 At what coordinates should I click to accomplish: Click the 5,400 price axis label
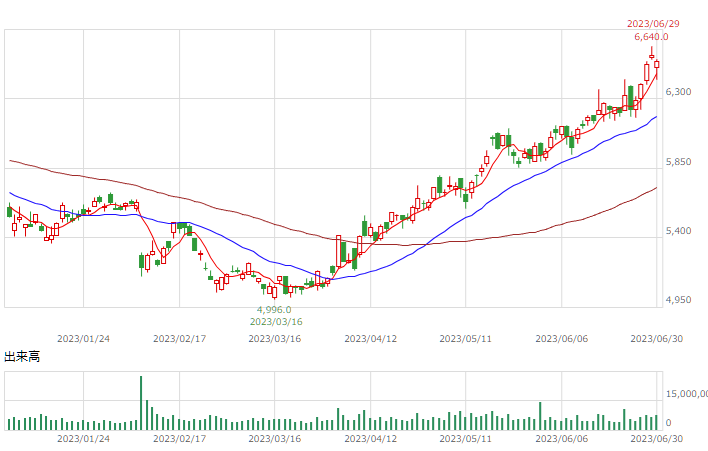pos(678,231)
